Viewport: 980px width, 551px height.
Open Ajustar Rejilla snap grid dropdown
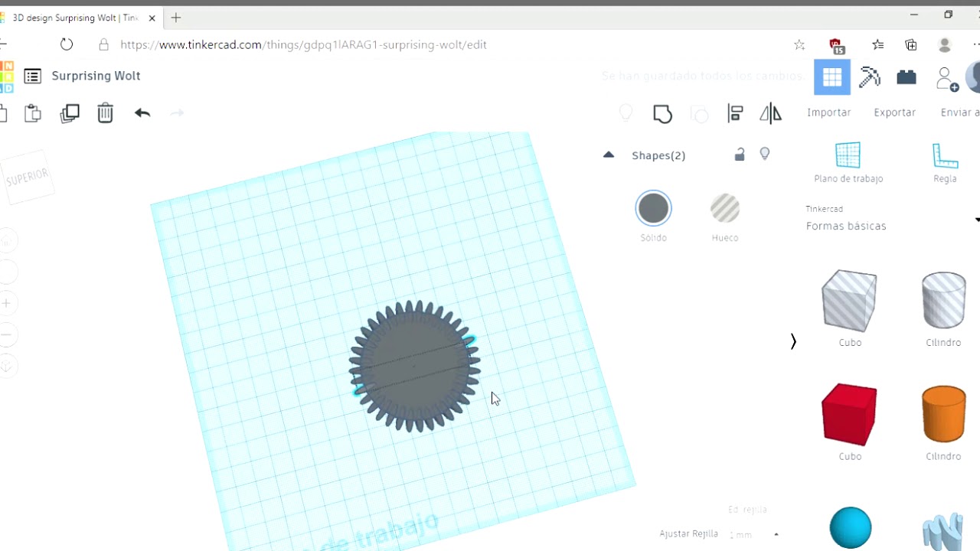[753, 534]
